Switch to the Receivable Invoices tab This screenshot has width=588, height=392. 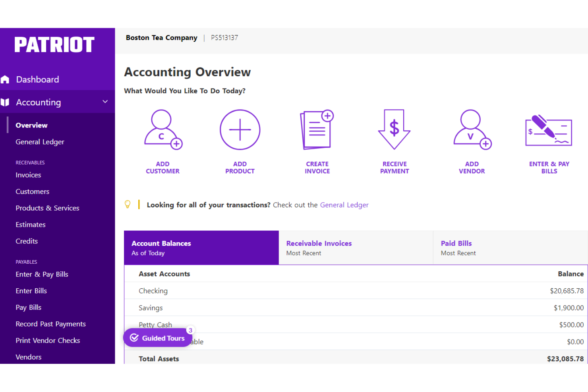pyautogui.click(x=356, y=248)
